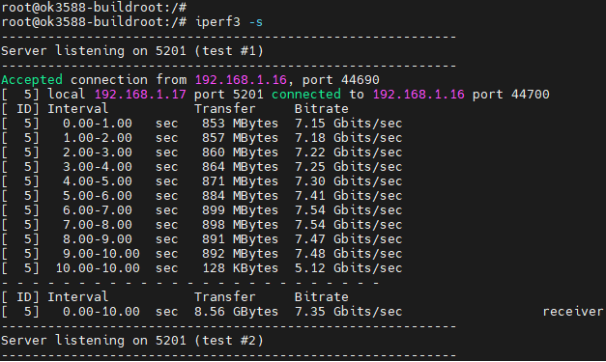The width and height of the screenshot is (606, 362).
Task: Click interval '7.00-8.00'
Action: point(97,224)
